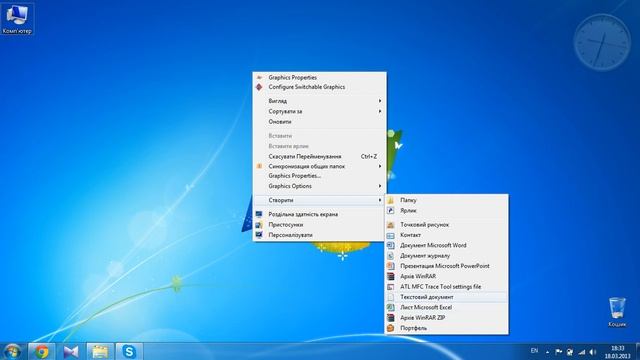This screenshot has width=640, height=360.
Task: Click the analog clock gadget
Action: point(602,42)
